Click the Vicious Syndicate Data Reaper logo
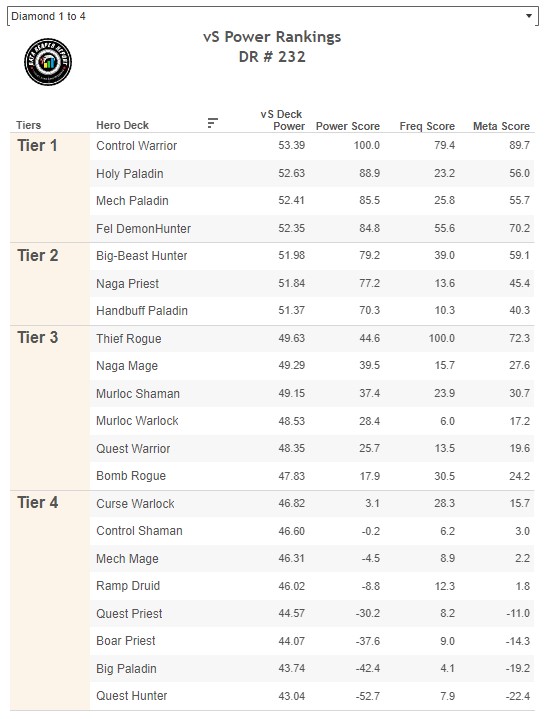Viewport: 550px width, 719px height. tap(48, 62)
